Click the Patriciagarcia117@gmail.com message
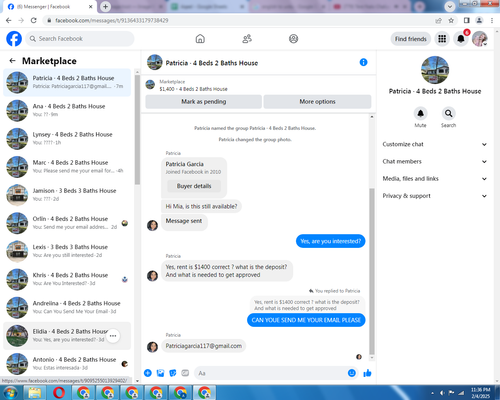The width and height of the screenshot is (500, 400). coord(204,346)
